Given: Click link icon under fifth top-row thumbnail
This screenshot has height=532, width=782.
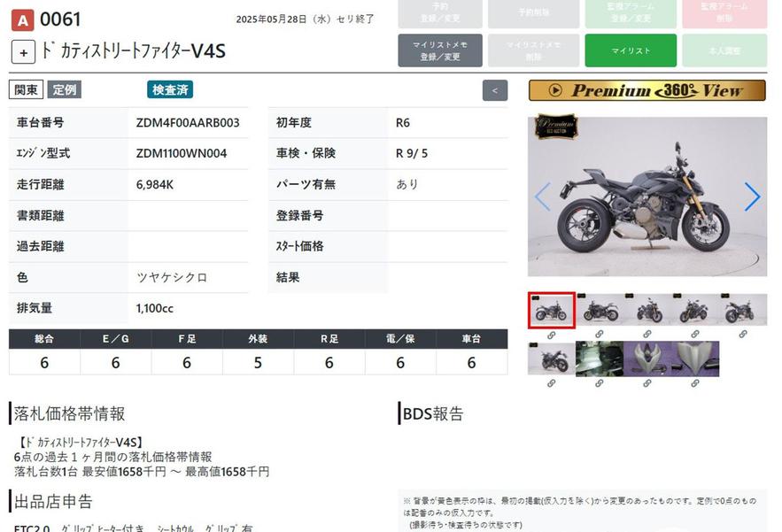Looking at the screenshot, I should pos(742,335).
